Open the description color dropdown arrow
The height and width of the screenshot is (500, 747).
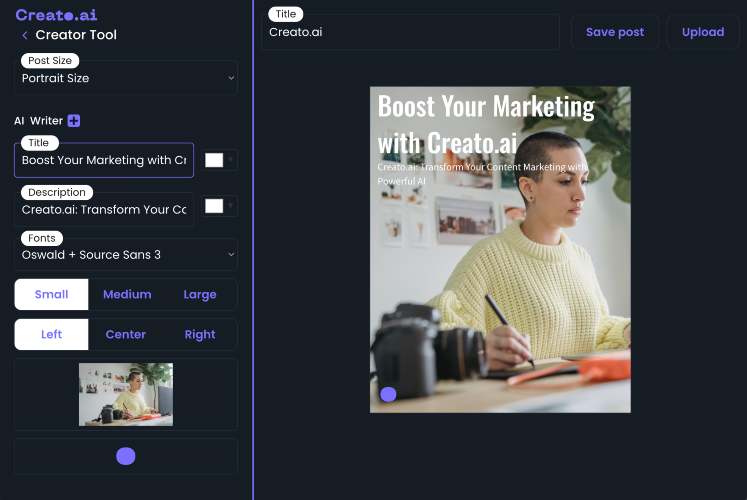231,206
